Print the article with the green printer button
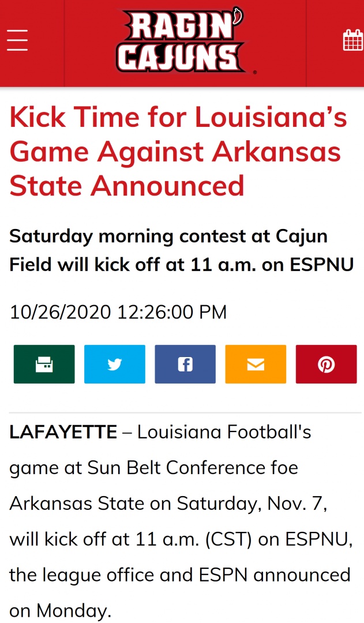This screenshot has height=623, width=364. point(44,364)
